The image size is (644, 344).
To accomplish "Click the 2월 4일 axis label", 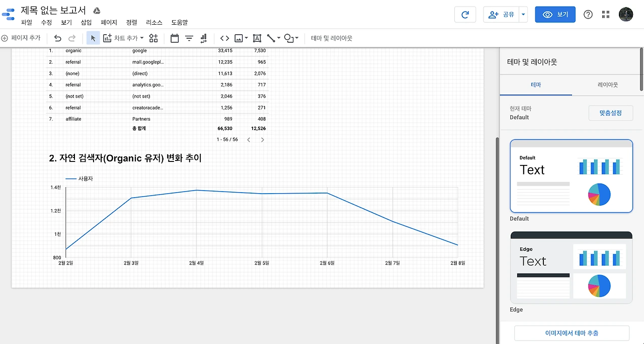I will tap(196, 263).
